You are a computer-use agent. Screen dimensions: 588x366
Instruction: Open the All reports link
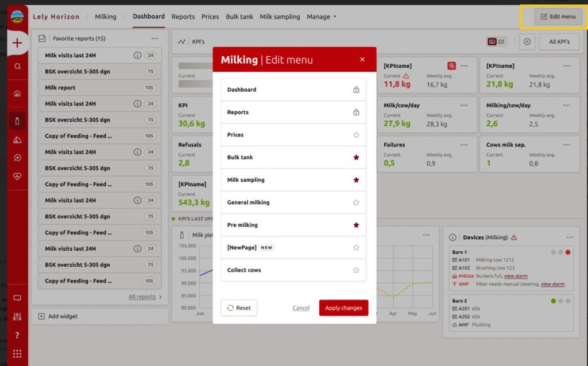pos(145,297)
